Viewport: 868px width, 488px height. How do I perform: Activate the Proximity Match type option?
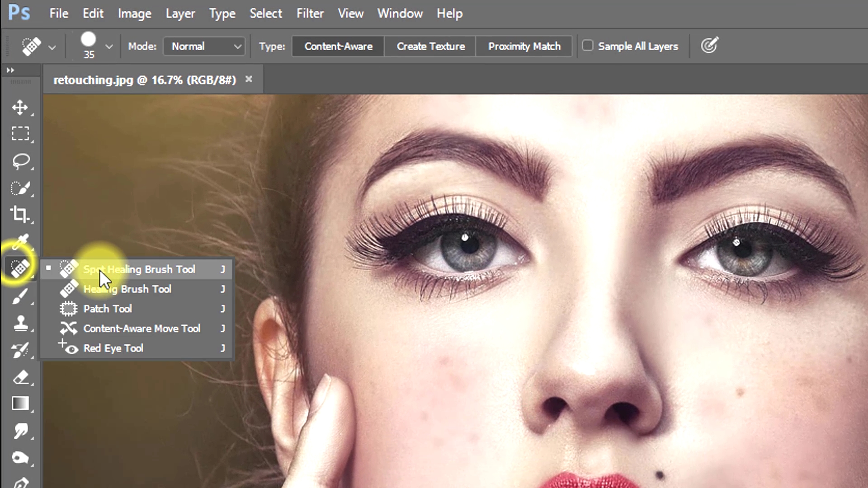pyautogui.click(x=524, y=46)
